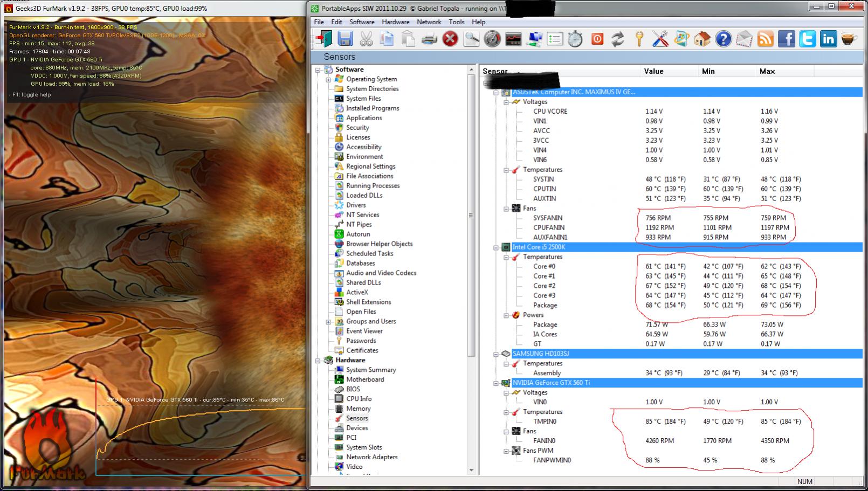Open the Network menu
The height and width of the screenshot is (491, 868).
point(429,22)
